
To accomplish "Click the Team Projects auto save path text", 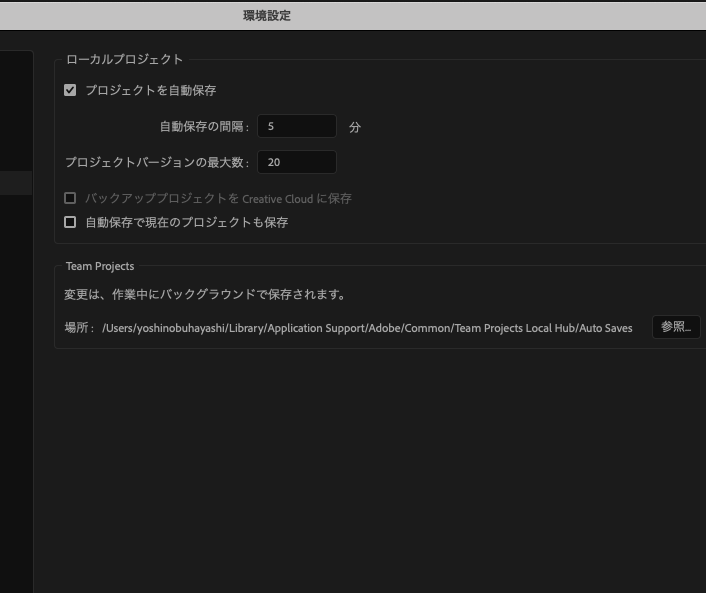I will (x=367, y=328).
